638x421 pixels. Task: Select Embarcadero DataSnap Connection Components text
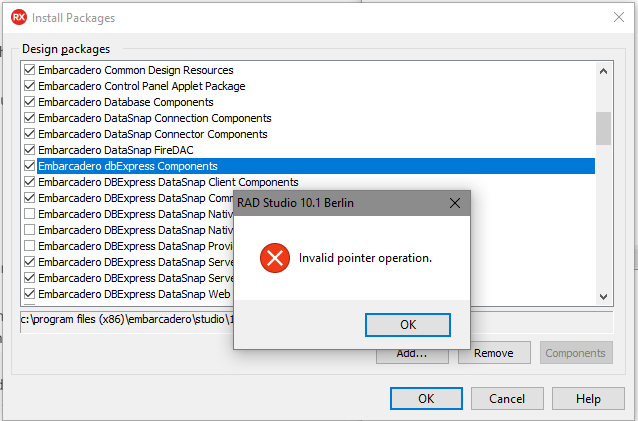click(155, 118)
